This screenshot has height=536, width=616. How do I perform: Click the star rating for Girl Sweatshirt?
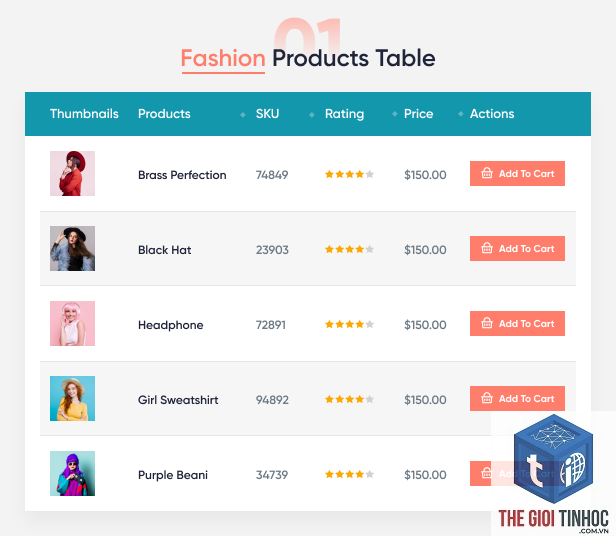pyautogui.click(x=349, y=399)
